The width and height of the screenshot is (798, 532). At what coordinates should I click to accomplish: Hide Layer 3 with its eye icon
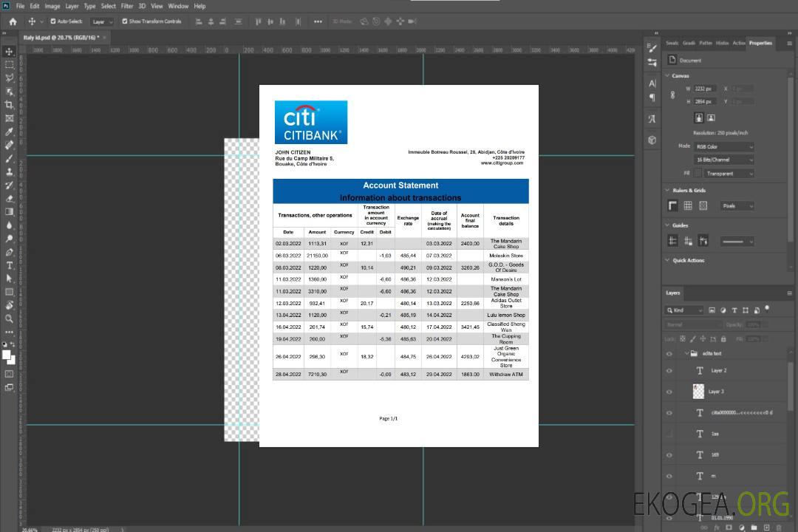[x=669, y=392]
